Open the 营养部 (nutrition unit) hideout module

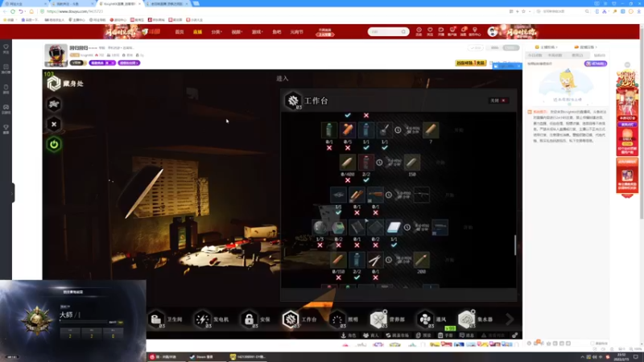pos(387,319)
